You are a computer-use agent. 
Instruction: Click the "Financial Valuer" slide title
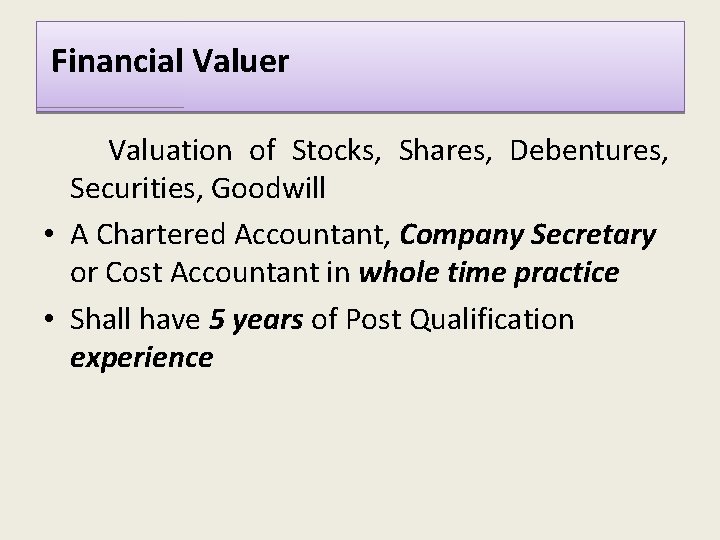click(170, 62)
